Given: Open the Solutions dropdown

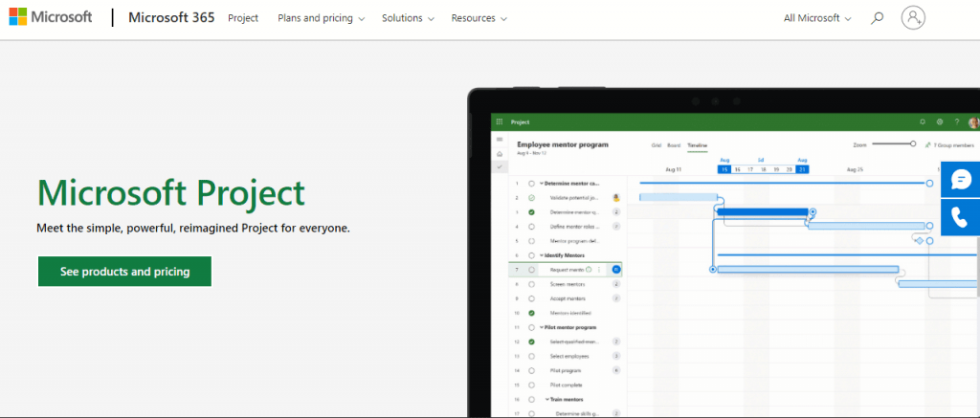Looking at the screenshot, I should point(408,18).
